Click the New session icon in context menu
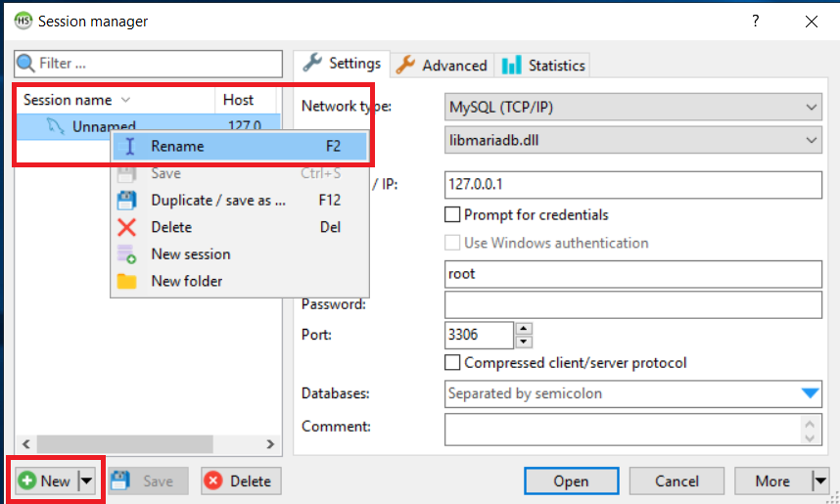Screen dimensions: 840x504 click(127, 253)
